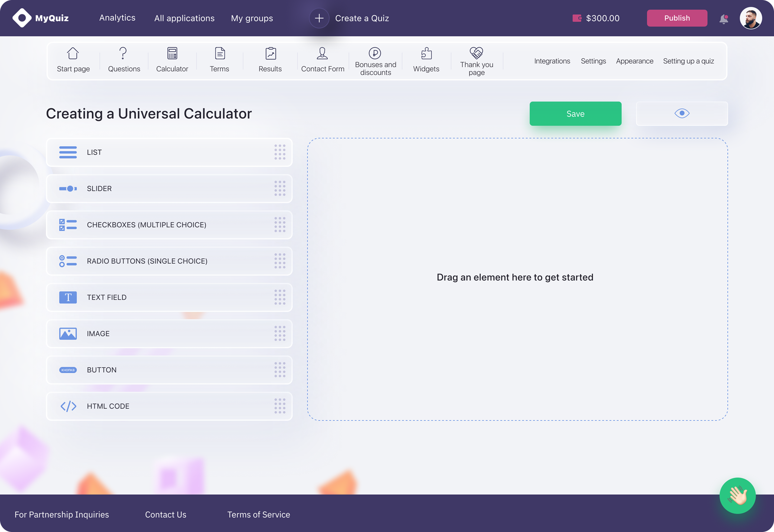The image size is (774, 532).
Task: Open the Terms of Service footer link
Action: pyautogui.click(x=258, y=514)
